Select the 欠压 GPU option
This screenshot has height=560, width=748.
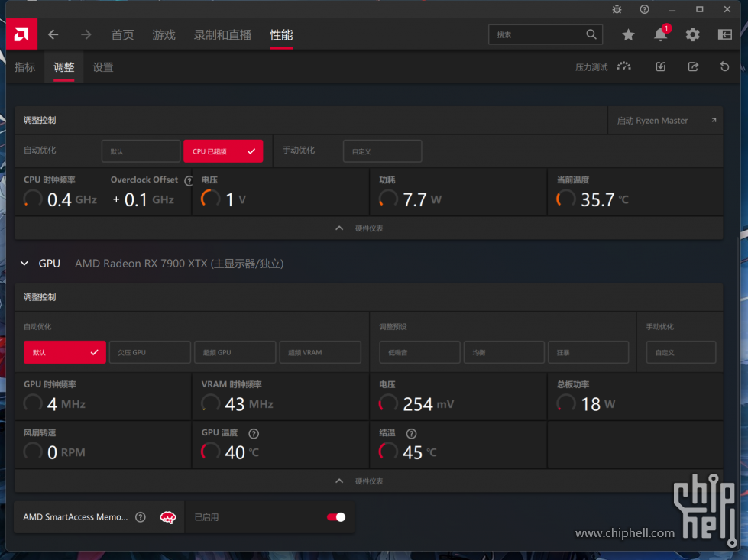coord(150,352)
